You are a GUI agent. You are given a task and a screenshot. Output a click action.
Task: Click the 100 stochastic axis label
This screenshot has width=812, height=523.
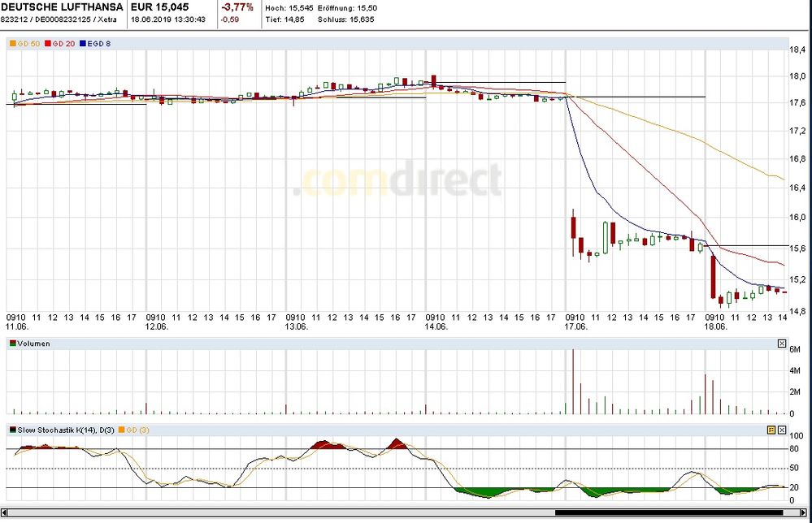coord(797,436)
